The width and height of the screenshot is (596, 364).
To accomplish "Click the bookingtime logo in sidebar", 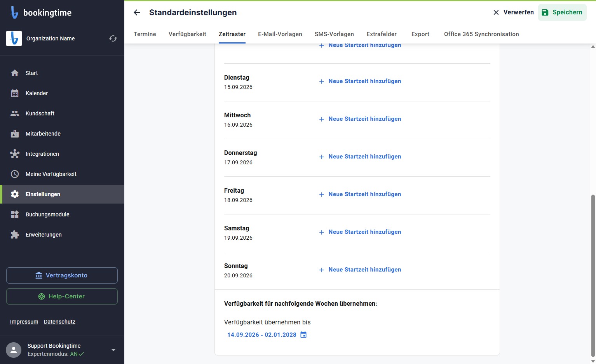I will [41, 12].
